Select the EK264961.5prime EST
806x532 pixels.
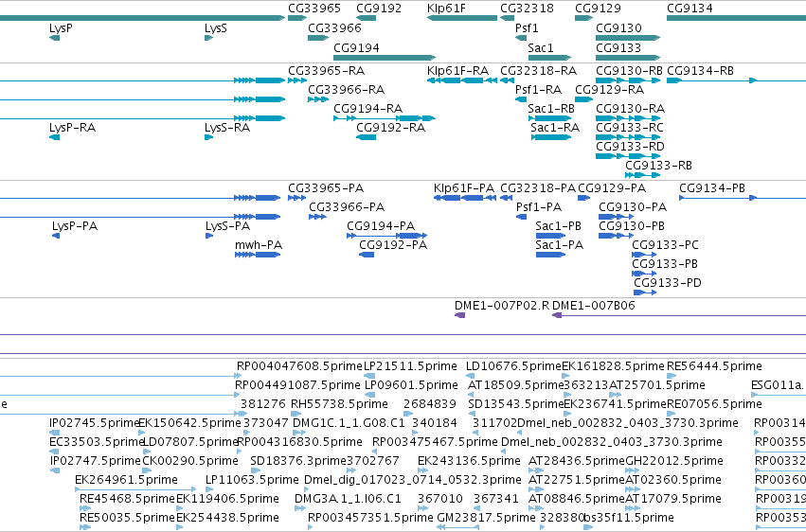click(135, 490)
